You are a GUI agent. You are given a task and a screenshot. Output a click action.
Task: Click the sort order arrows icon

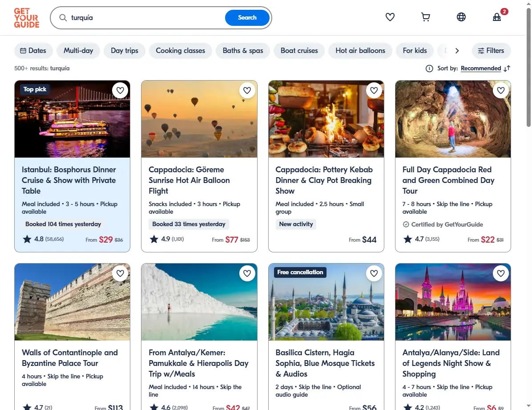(507, 69)
